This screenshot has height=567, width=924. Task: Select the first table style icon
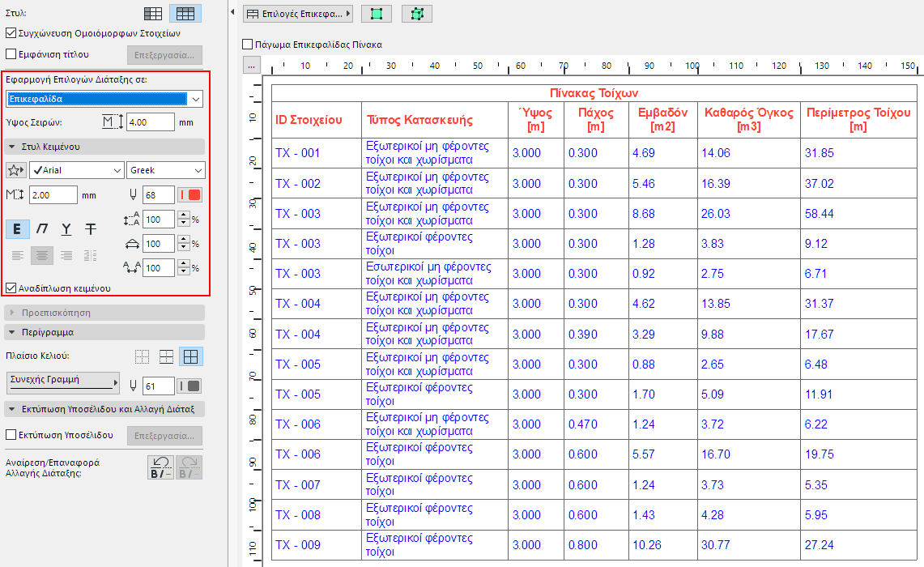coord(153,13)
